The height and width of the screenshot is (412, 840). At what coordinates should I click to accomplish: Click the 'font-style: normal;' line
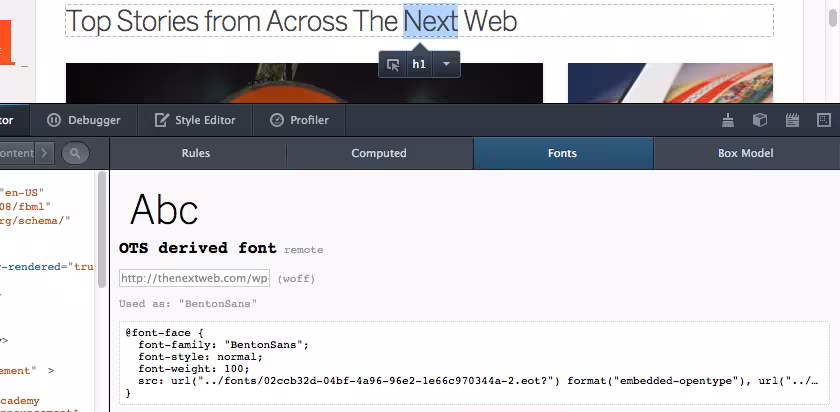200,356
